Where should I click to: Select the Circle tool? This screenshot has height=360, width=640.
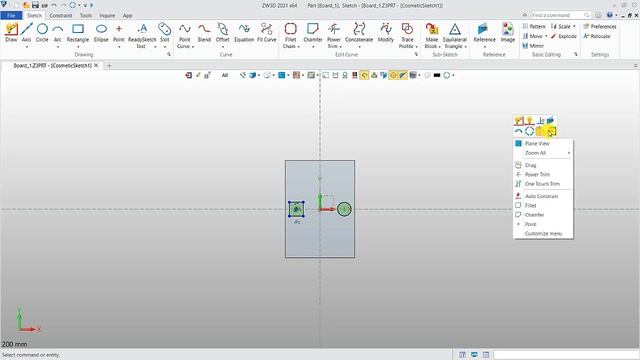click(42, 33)
